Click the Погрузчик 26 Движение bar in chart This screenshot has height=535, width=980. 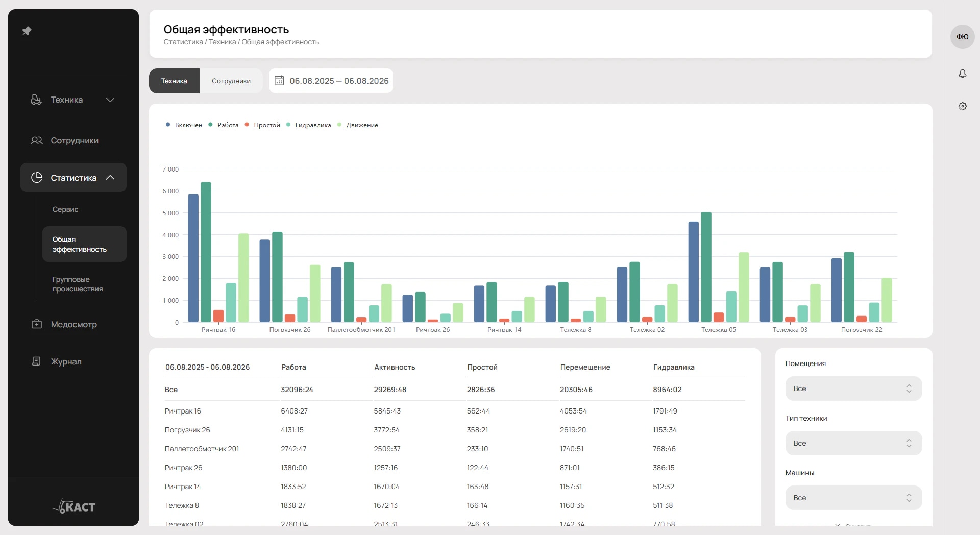[315, 294]
